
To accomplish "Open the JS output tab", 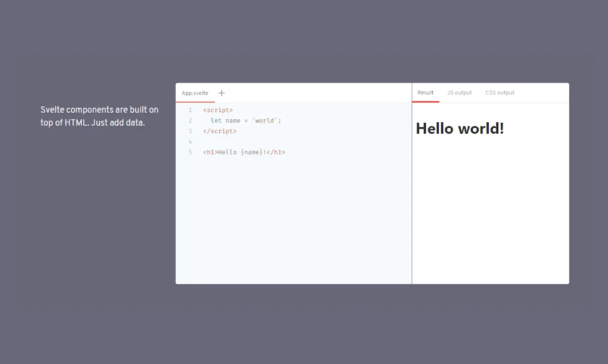I will (x=459, y=93).
